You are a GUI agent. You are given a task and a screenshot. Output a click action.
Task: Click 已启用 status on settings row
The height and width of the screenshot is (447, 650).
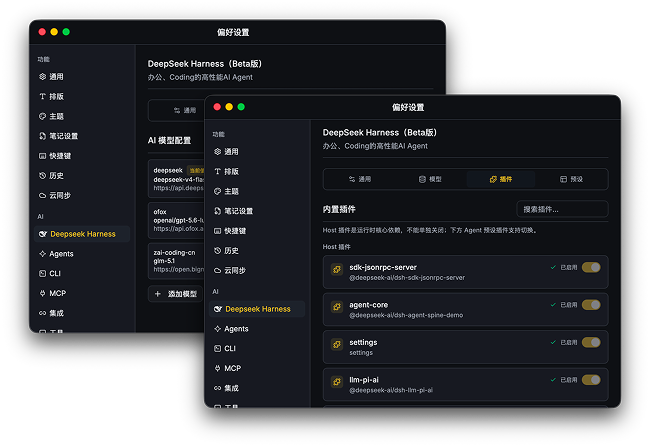(x=568, y=343)
